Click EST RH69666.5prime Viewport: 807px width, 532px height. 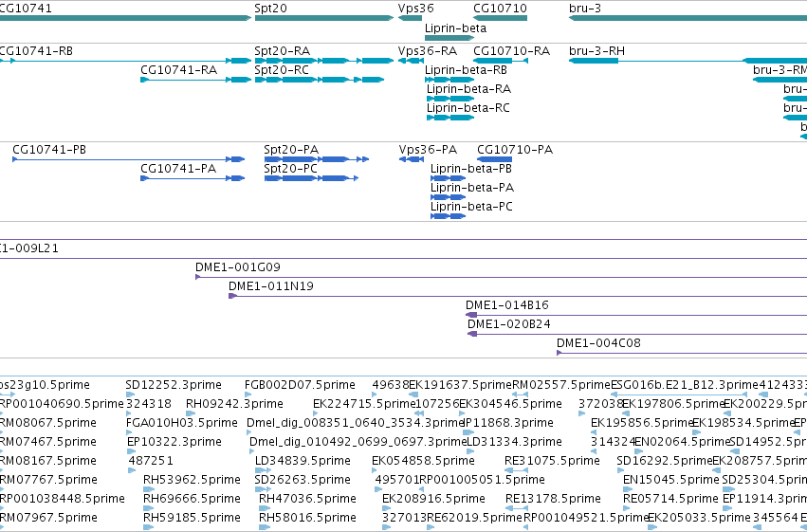[192, 499]
